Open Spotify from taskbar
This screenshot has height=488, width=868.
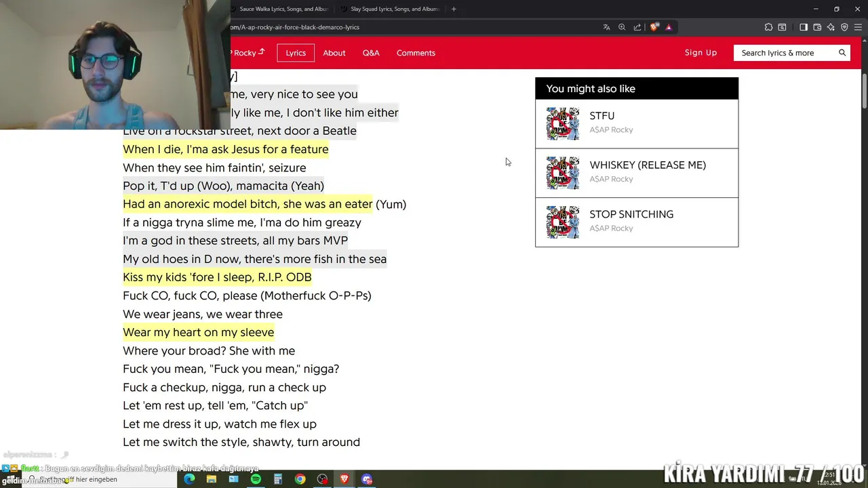tap(256, 479)
